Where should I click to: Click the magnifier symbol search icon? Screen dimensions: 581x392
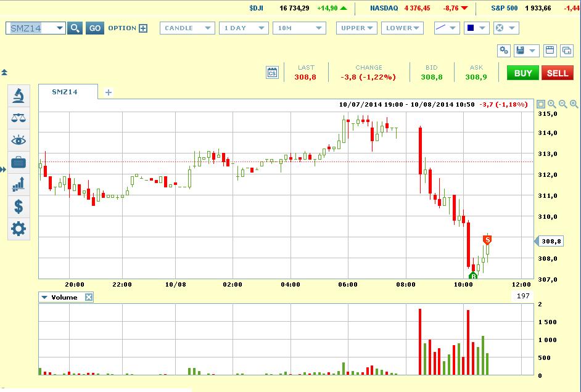(75, 28)
